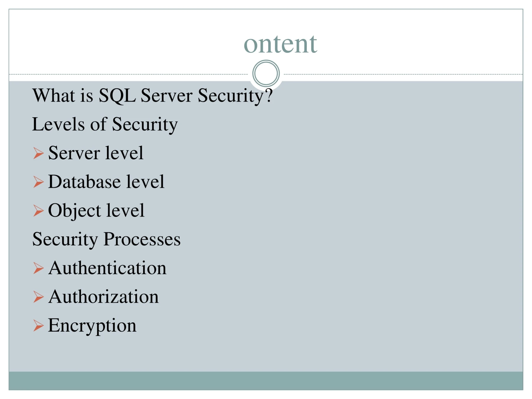Click the "Levels of Security" heading

[x=105, y=124]
